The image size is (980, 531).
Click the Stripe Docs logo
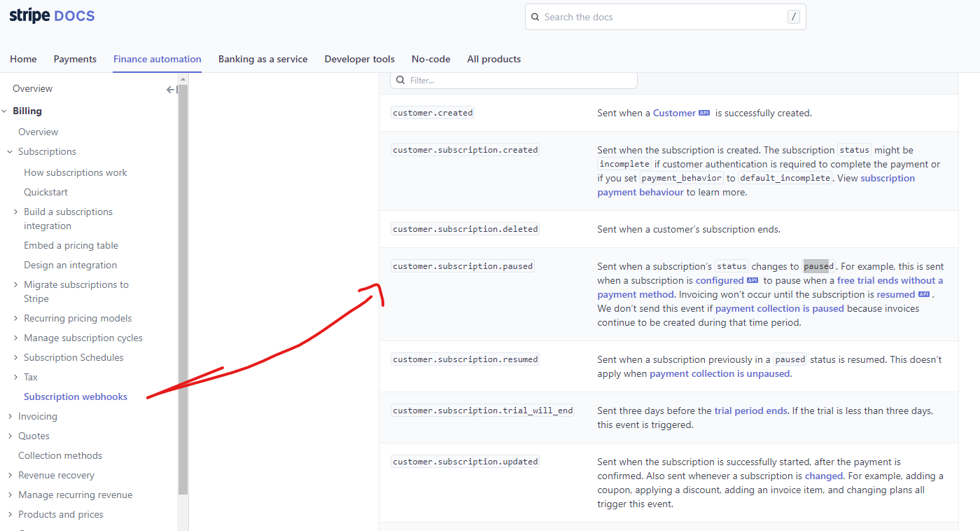point(52,16)
